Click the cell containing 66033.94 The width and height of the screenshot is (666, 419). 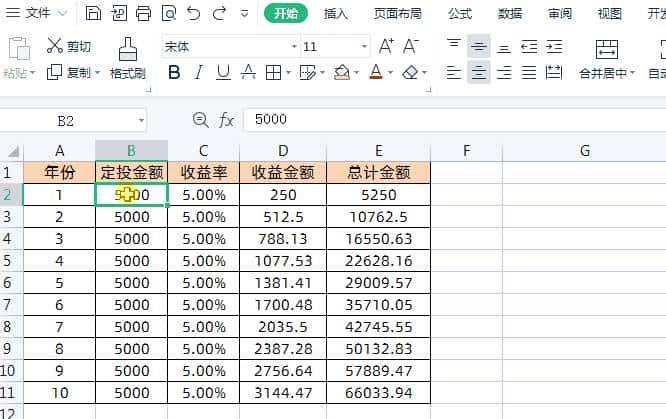click(x=378, y=392)
